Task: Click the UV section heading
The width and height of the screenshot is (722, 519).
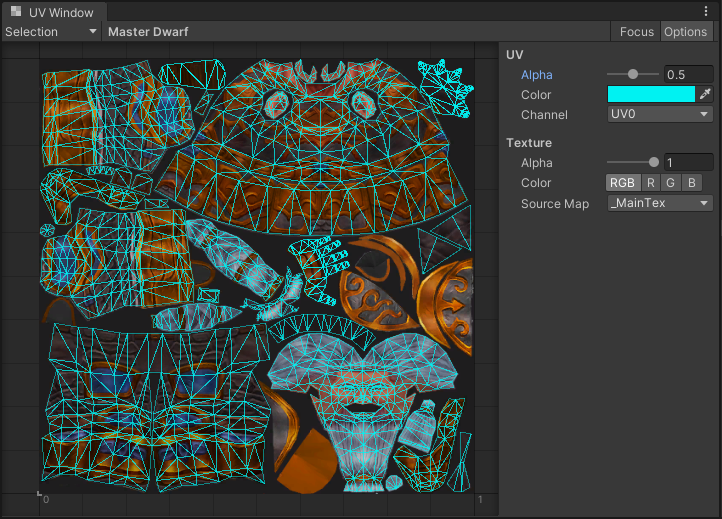Action: click(x=514, y=55)
